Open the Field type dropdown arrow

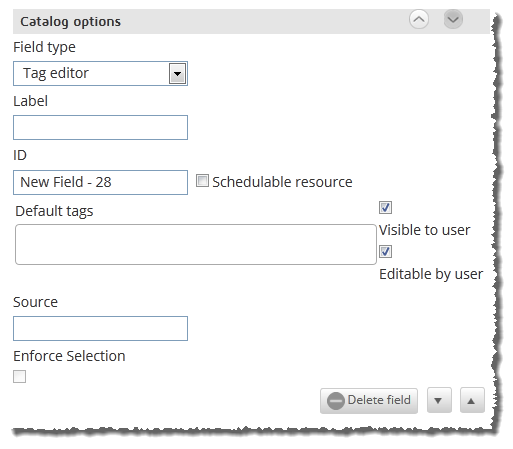point(177,73)
